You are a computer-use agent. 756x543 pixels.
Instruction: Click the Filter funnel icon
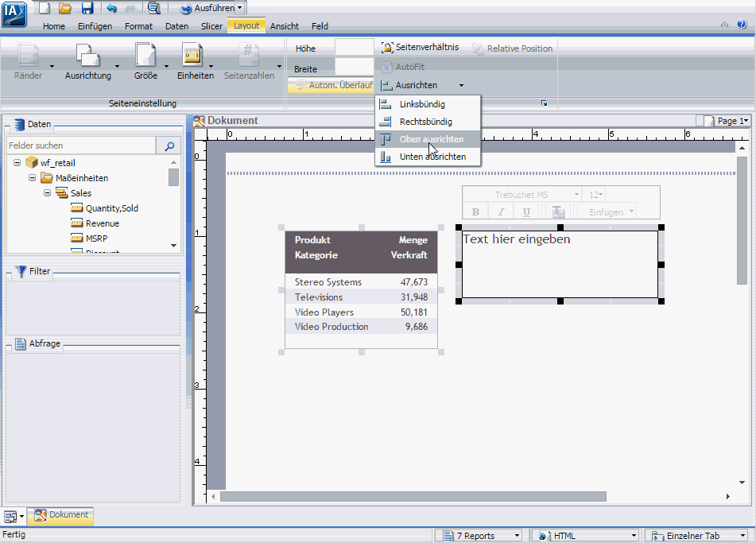point(21,271)
